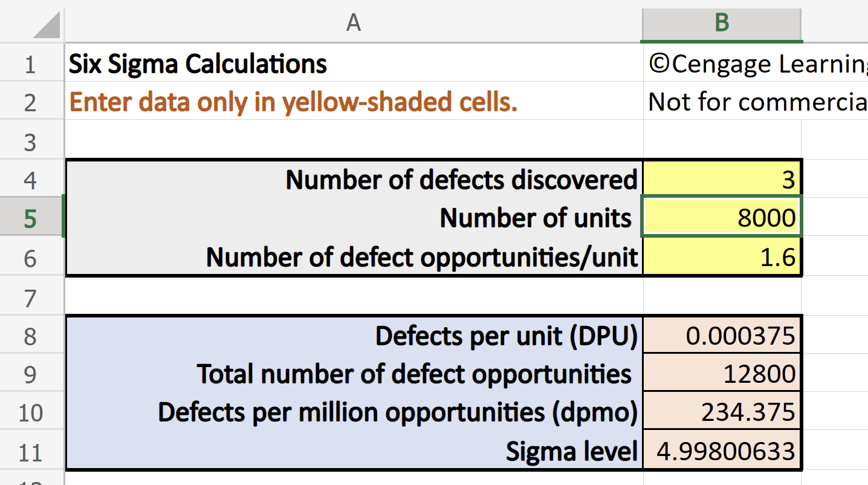Select row 3 header

30,143
